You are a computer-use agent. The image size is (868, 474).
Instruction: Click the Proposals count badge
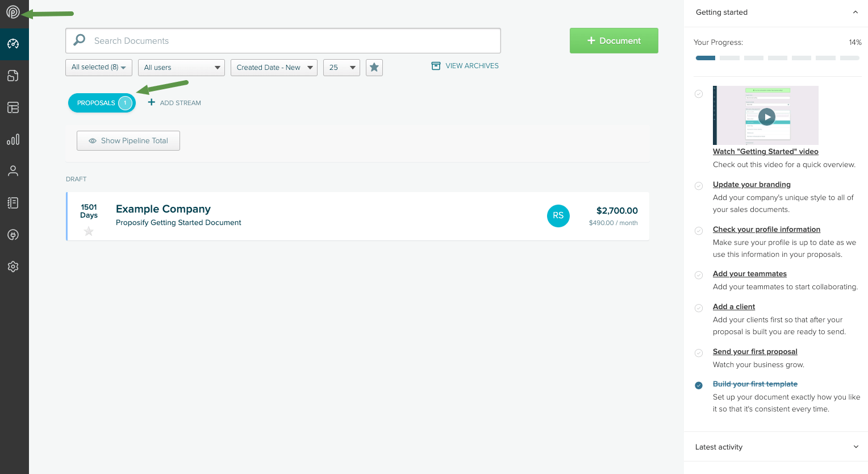coord(125,103)
